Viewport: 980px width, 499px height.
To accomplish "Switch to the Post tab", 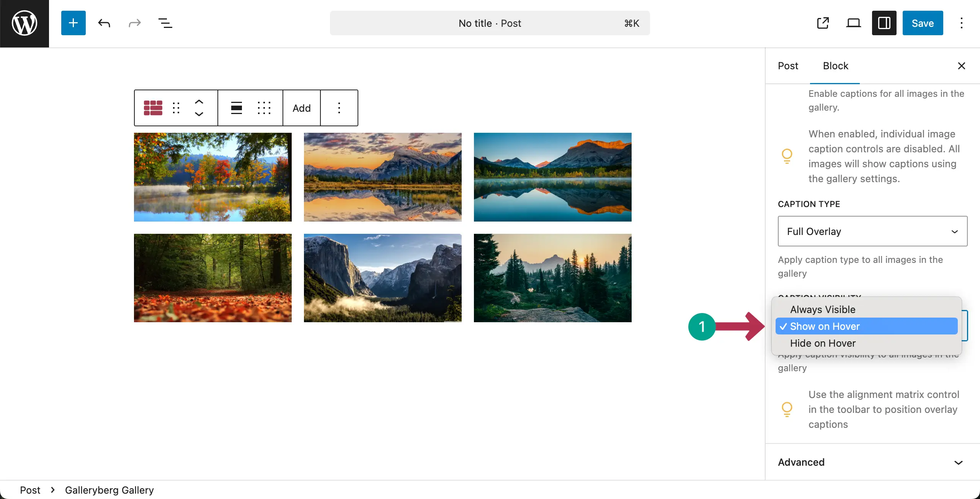I will pyautogui.click(x=787, y=66).
